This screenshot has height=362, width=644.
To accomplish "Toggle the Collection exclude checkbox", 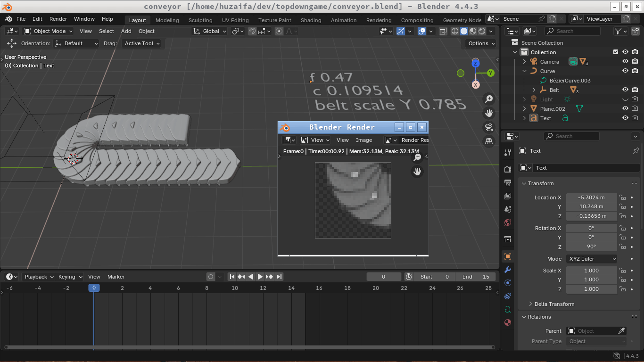I will [x=615, y=52].
